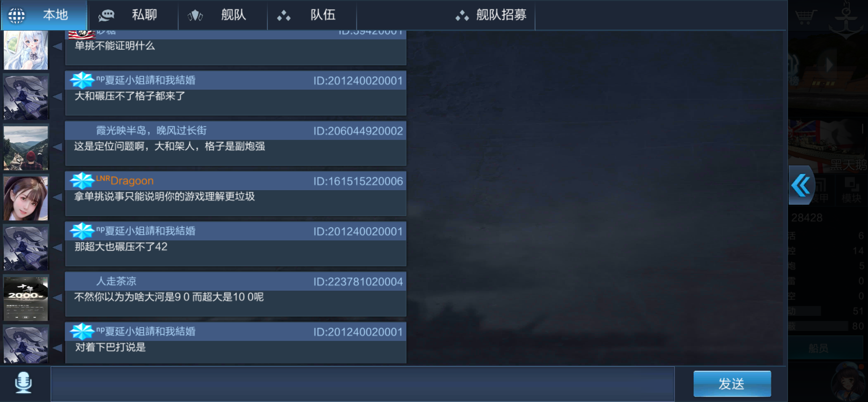Open the shopping cart icon
Viewport: 868px width, 402px height.
coord(806,16)
